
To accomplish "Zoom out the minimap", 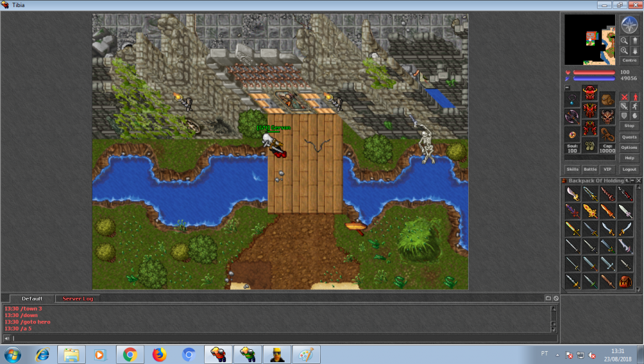I will click(624, 41).
